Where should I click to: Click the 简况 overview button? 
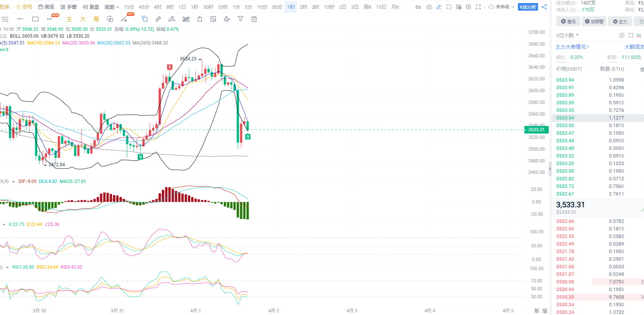tap(568, 22)
